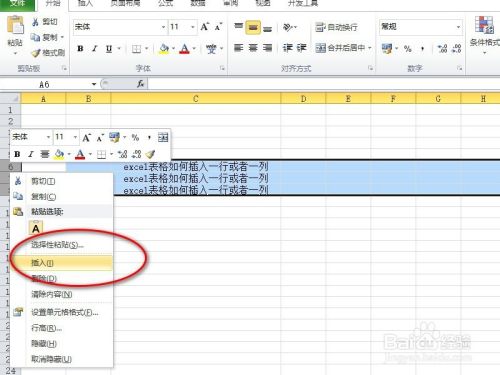Align text right in ribbon
The width and height of the screenshot is (500, 375).
point(267,48)
